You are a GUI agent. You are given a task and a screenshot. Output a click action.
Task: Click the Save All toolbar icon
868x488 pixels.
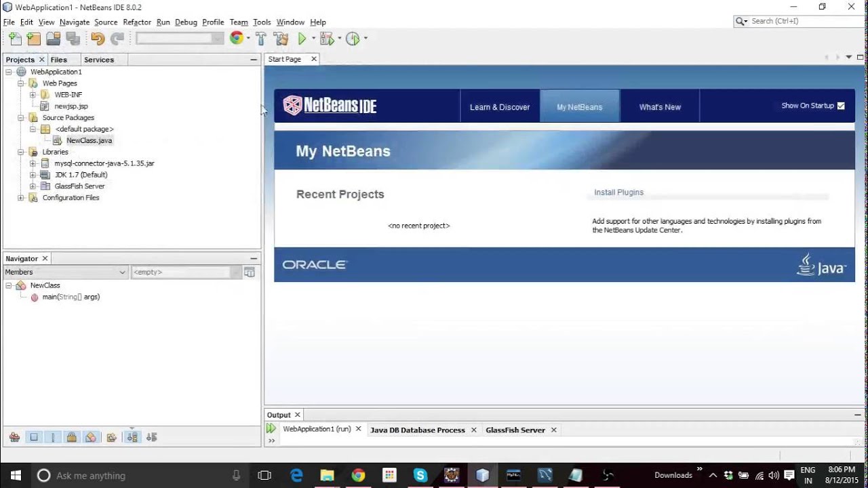73,39
